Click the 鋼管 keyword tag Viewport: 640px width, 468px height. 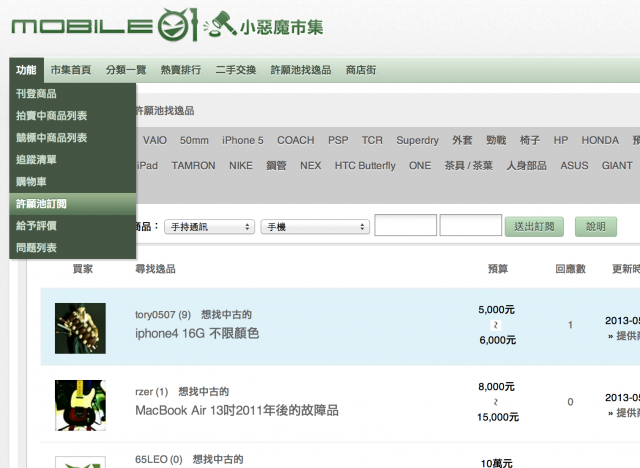coord(276,166)
